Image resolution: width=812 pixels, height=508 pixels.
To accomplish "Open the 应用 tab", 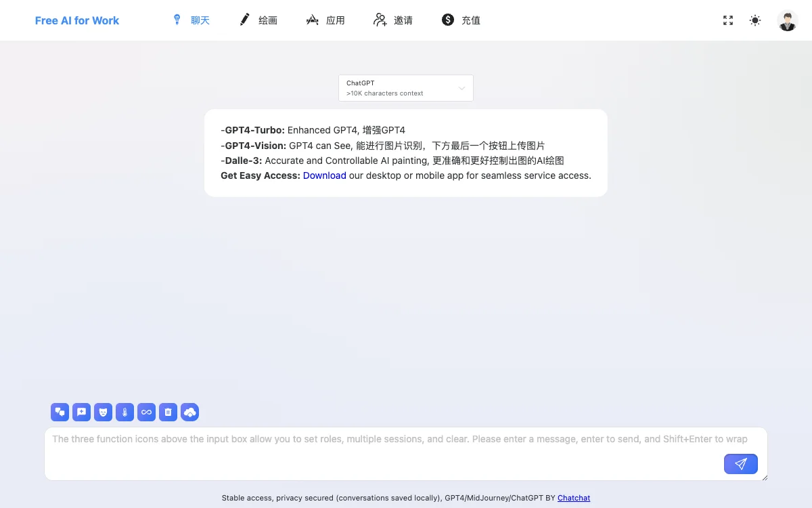I will tap(325, 20).
